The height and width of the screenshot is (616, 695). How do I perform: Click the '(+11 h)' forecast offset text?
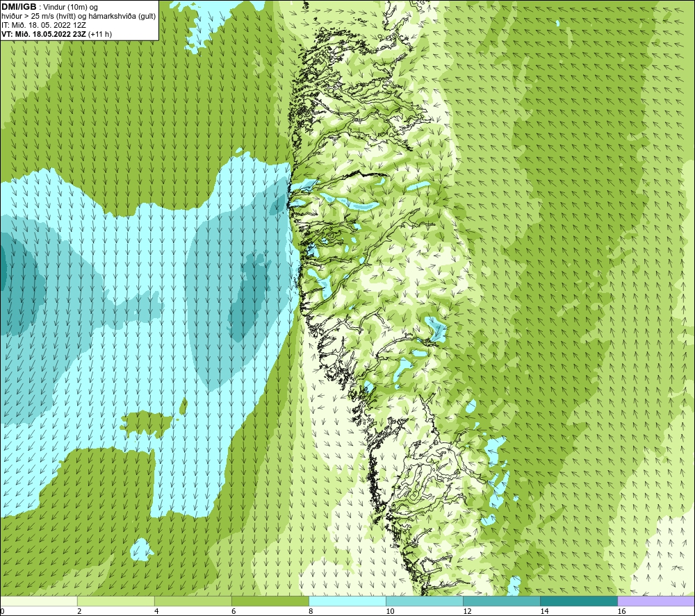(100, 34)
